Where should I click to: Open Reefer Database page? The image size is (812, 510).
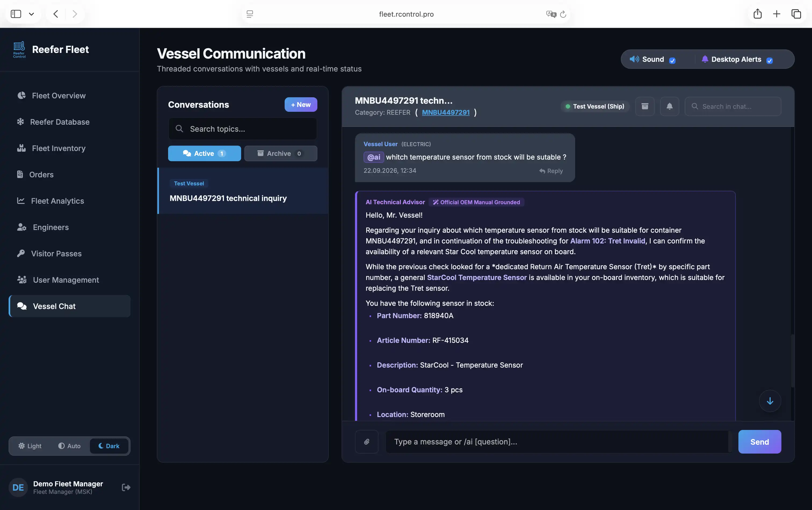pyautogui.click(x=70, y=122)
